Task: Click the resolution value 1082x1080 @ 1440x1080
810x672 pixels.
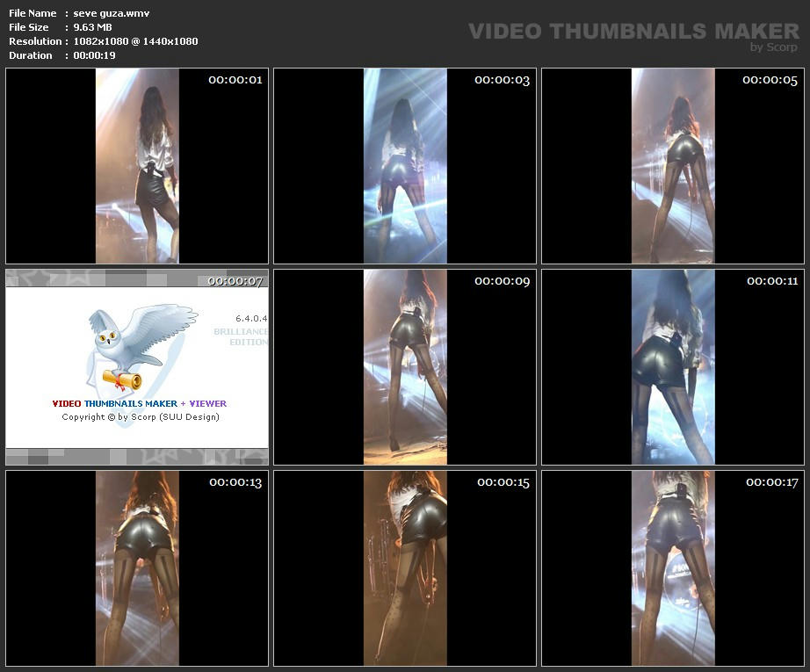Action: [135, 41]
